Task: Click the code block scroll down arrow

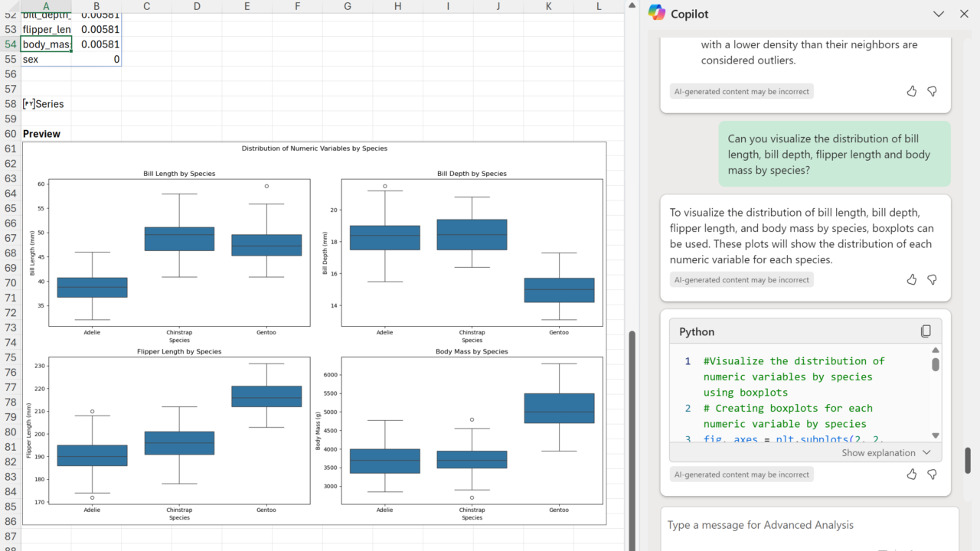Action: coord(935,435)
